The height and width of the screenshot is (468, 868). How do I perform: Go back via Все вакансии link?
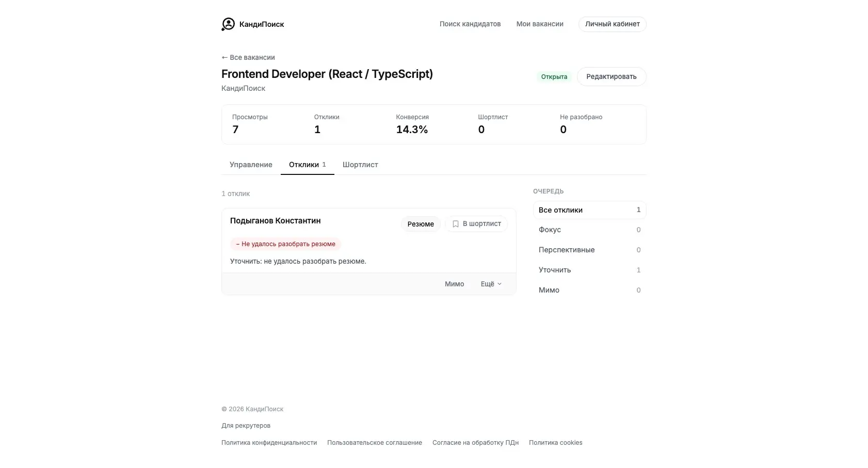point(248,57)
